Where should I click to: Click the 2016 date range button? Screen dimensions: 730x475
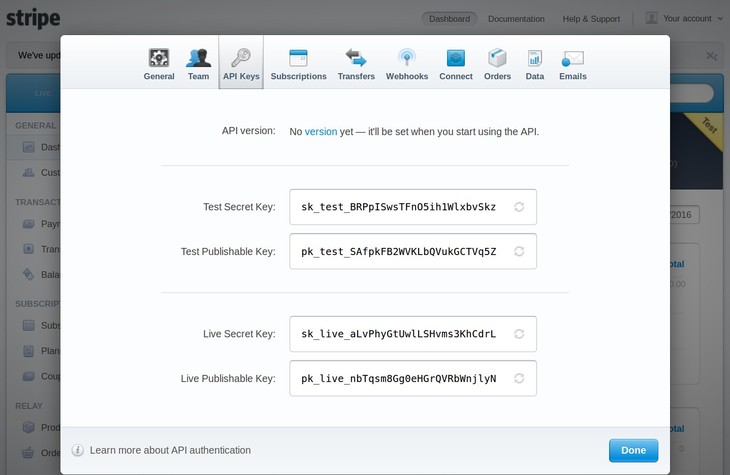tap(684, 215)
